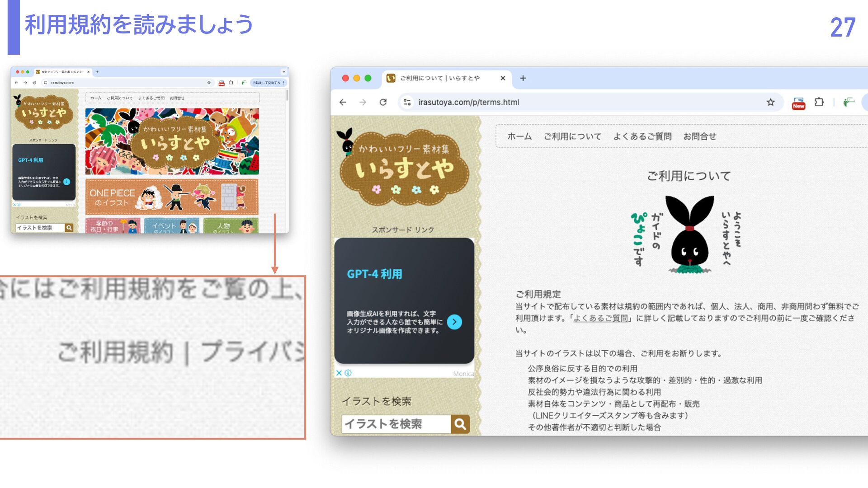Click the red New extension icon
The height and width of the screenshot is (488, 868).
(798, 103)
